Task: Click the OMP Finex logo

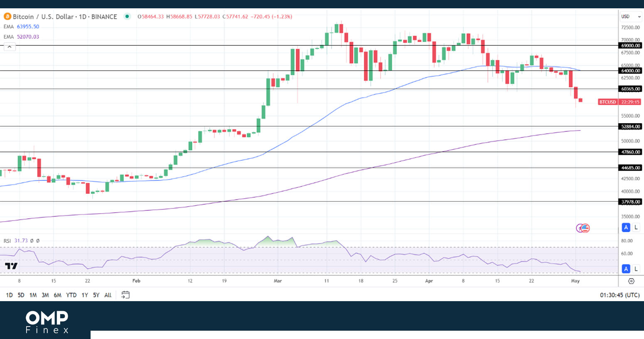Action: (x=47, y=322)
